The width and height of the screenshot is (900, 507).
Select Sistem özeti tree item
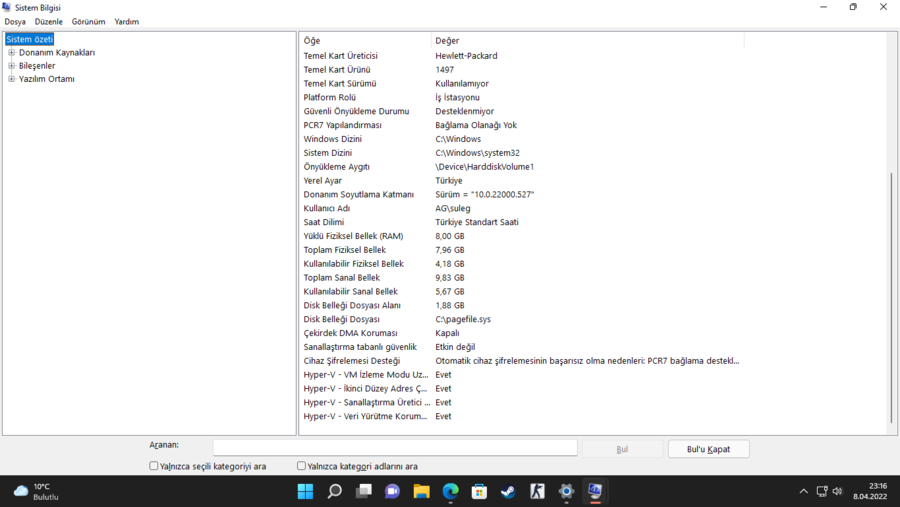tap(30, 39)
